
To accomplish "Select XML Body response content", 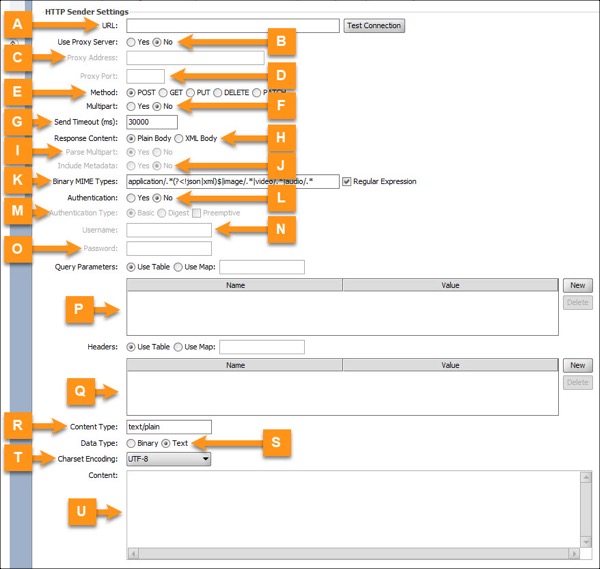I will coord(180,137).
